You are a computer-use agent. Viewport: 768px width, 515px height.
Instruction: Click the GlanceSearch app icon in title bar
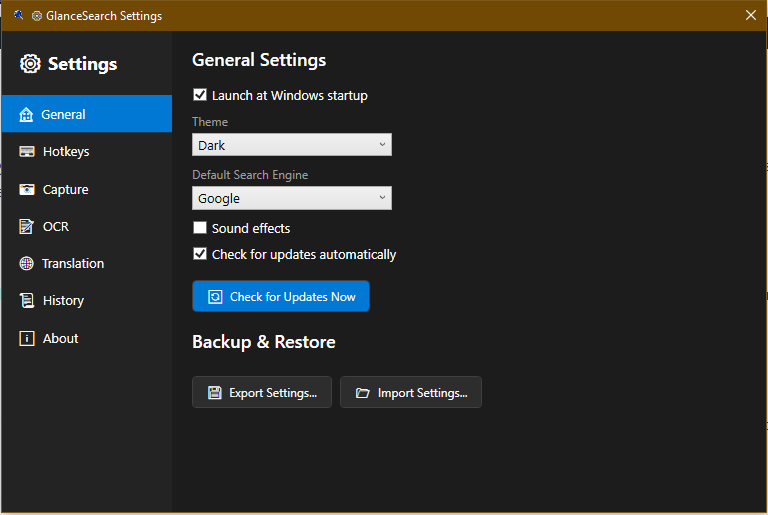click(19, 15)
